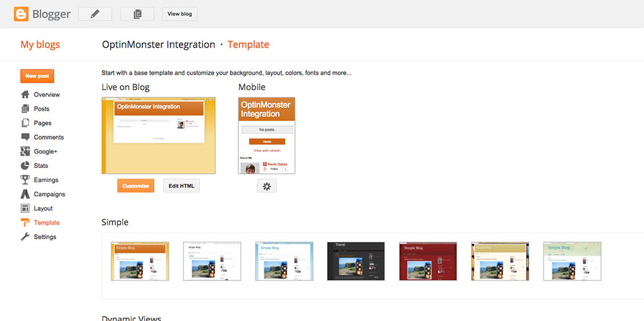The height and width of the screenshot is (321, 644).
Task: Click the Mobile template preview thumbnail
Action: click(x=267, y=136)
